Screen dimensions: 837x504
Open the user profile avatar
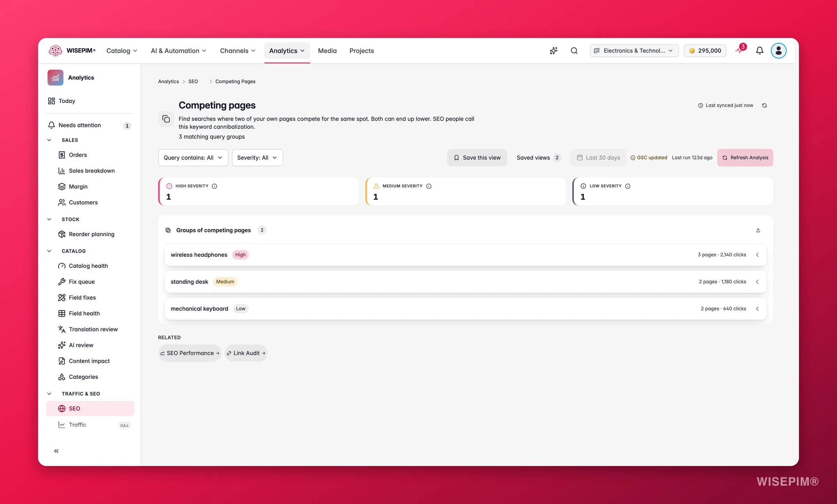pos(778,51)
